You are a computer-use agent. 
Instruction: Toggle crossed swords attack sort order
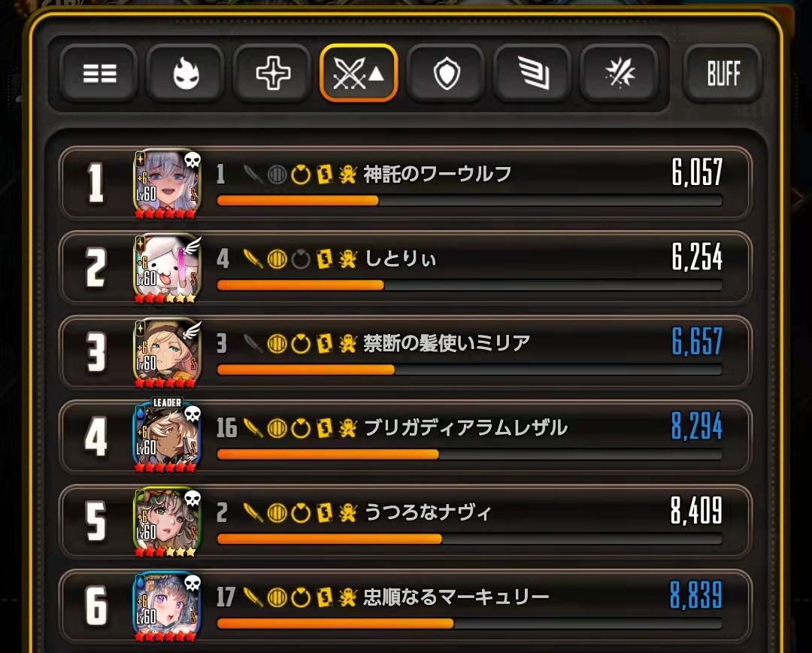(x=359, y=73)
